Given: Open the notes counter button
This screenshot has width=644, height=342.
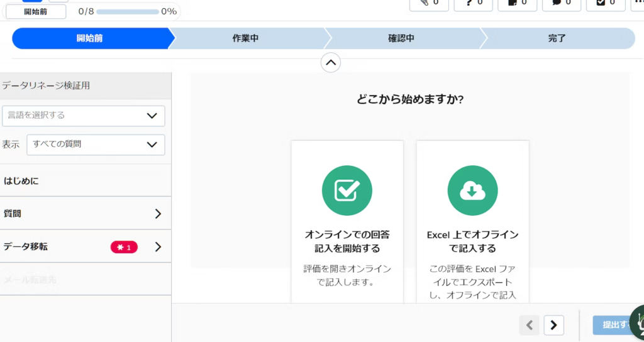Looking at the screenshot, I should click(517, 3).
